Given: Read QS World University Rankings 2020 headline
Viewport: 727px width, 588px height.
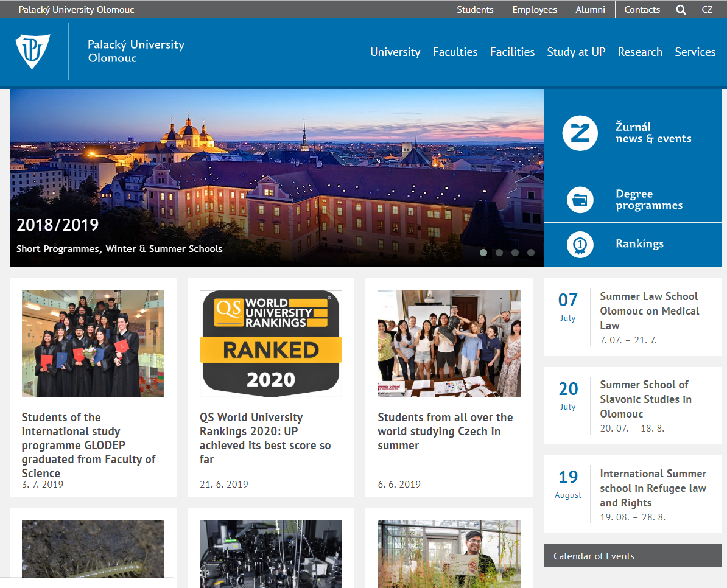Looking at the screenshot, I should point(265,438).
